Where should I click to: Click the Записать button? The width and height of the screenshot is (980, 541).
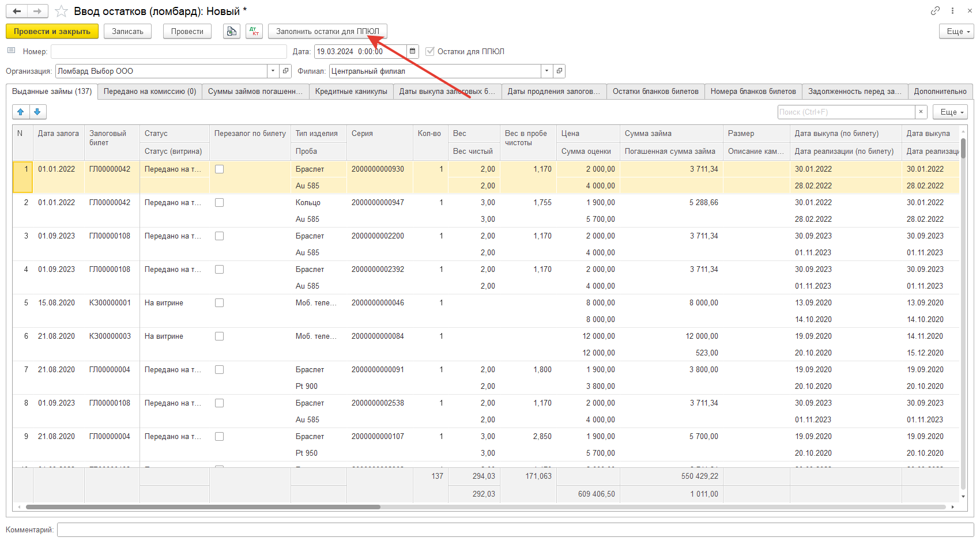click(x=127, y=31)
